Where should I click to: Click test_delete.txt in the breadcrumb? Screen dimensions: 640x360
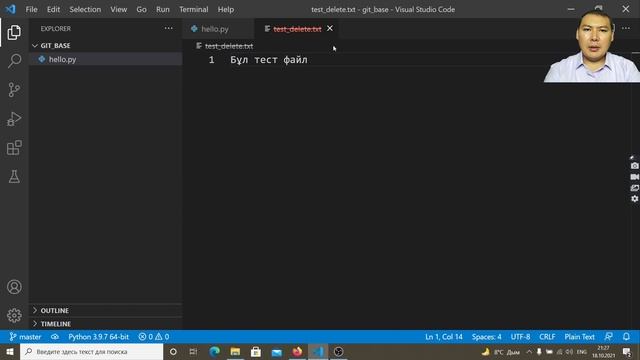(x=229, y=46)
